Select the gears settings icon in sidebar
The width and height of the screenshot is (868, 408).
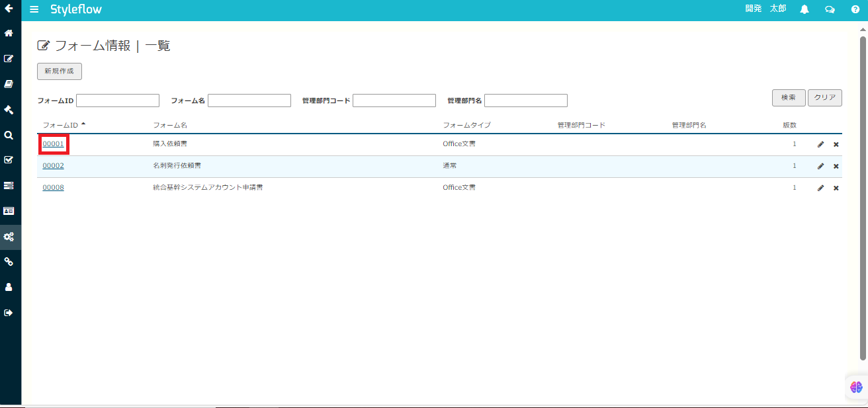point(9,236)
